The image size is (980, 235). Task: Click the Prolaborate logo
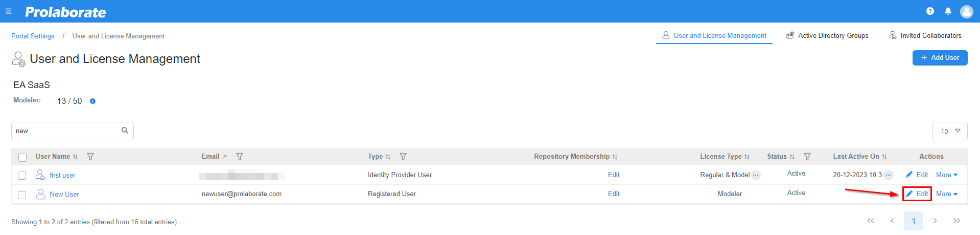click(x=65, y=12)
